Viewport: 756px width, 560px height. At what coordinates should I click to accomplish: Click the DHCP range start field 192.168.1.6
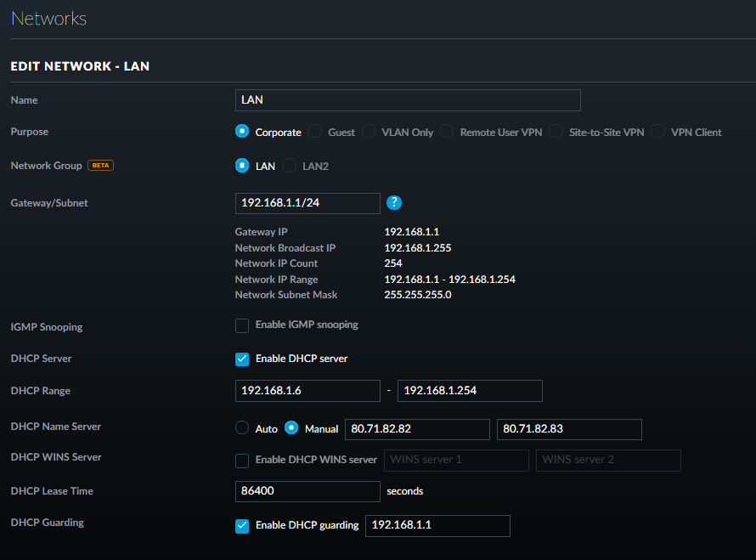(x=307, y=391)
